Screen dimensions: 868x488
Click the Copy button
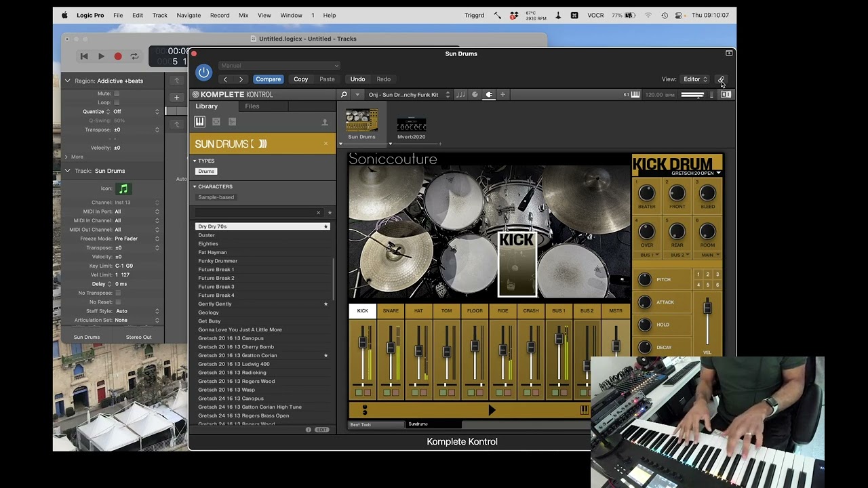(x=300, y=79)
